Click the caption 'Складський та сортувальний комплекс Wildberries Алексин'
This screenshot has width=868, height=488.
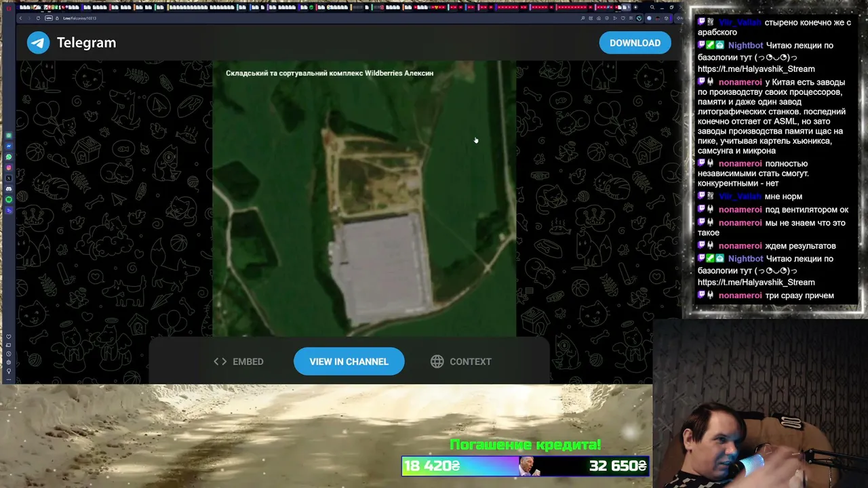click(x=330, y=73)
